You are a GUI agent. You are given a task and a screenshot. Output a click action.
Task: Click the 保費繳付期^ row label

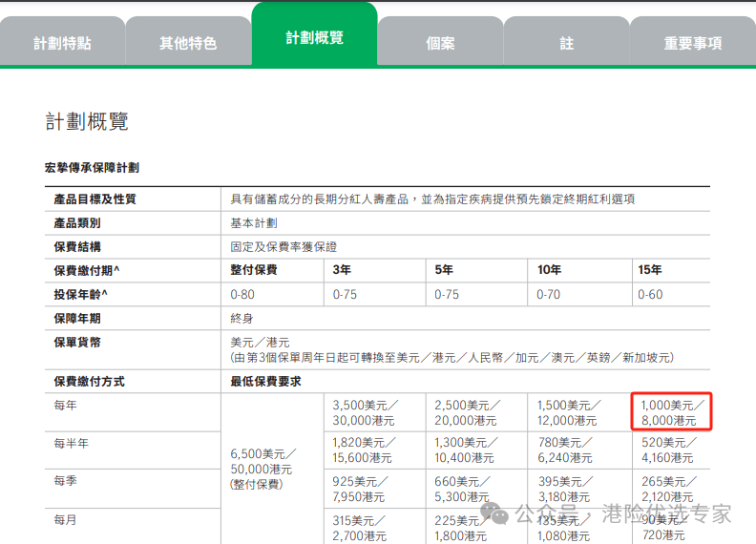pos(87,270)
